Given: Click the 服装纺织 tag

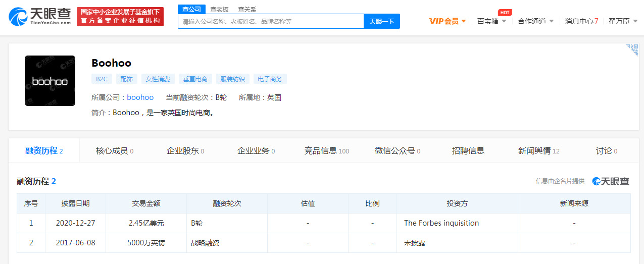Looking at the screenshot, I should 233,79.
